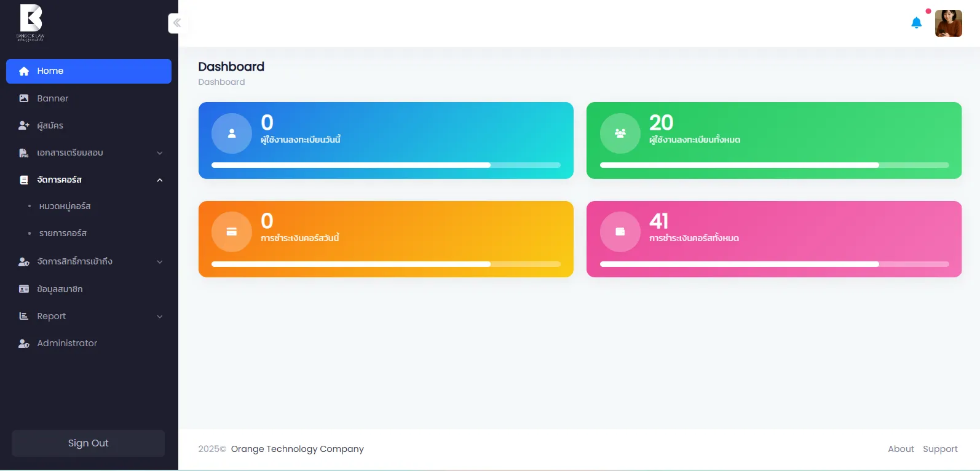Expand the เอกสารเตรียมสอบ submenu chevron

160,153
